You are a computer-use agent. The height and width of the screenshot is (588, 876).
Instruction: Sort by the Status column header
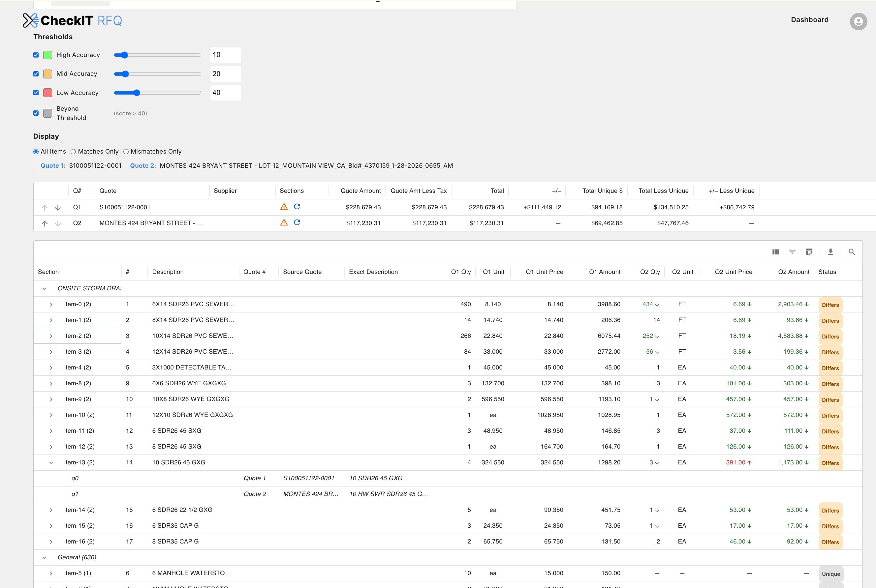pyautogui.click(x=827, y=272)
